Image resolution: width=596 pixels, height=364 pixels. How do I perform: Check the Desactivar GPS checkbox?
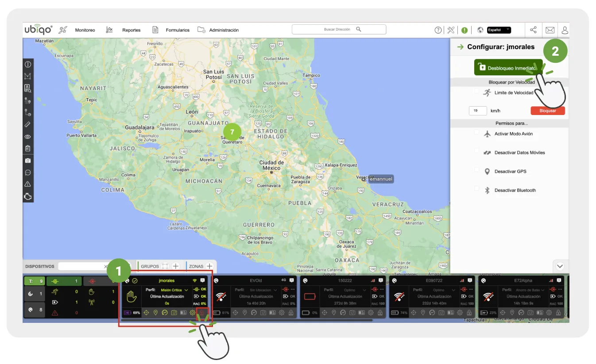(x=476, y=169)
